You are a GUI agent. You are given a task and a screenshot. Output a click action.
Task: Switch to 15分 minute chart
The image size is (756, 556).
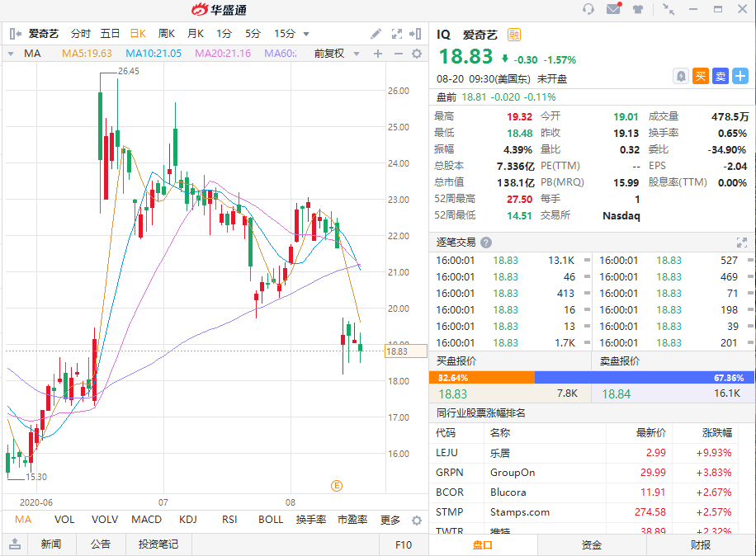[285, 34]
